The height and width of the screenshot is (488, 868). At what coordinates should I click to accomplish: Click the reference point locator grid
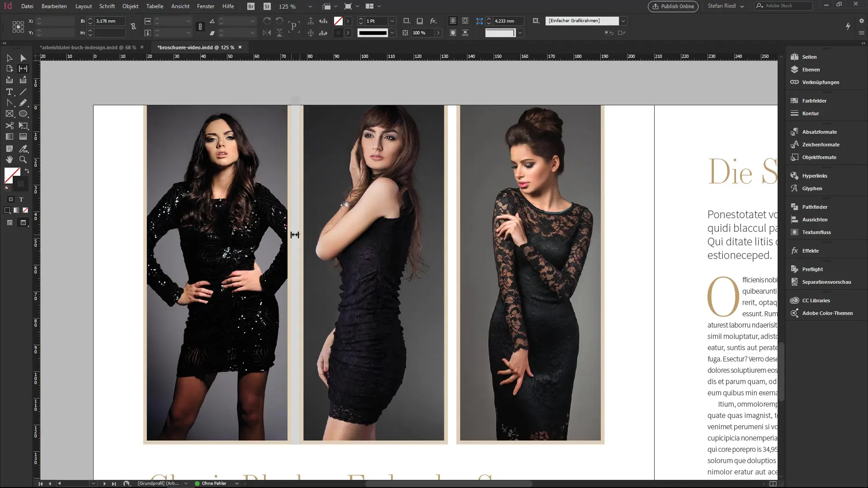pyautogui.click(x=18, y=27)
